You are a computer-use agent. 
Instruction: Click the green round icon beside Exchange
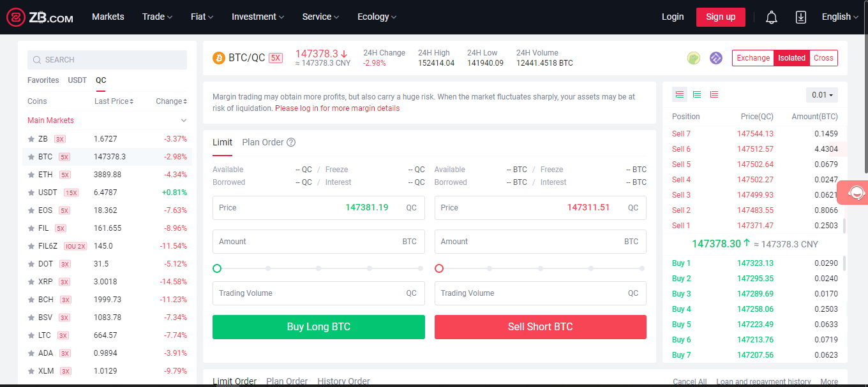pos(694,58)
